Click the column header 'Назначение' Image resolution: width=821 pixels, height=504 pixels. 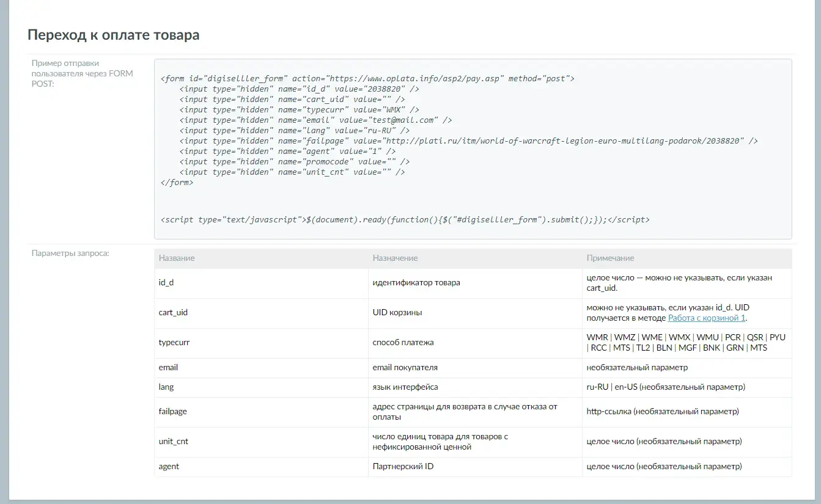click(x=395, y=258)
